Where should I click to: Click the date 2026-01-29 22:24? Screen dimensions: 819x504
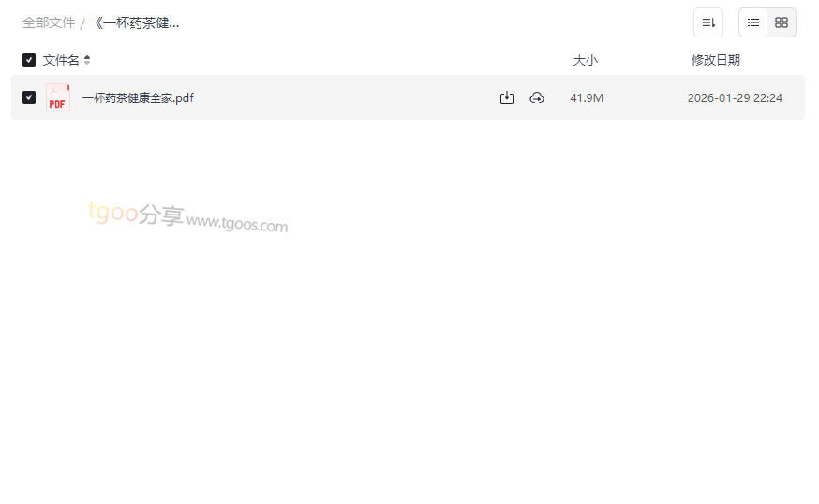(735, 97)
